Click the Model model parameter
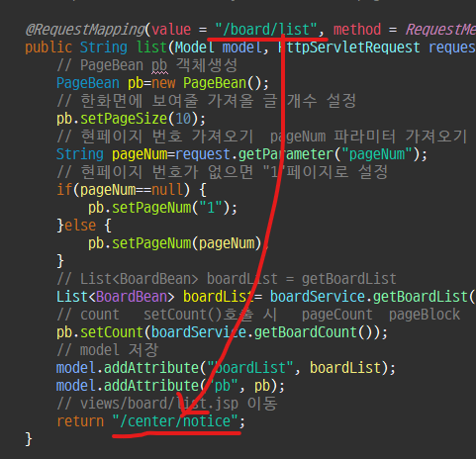This screenshot has height=459, width=476. point(219,47)
